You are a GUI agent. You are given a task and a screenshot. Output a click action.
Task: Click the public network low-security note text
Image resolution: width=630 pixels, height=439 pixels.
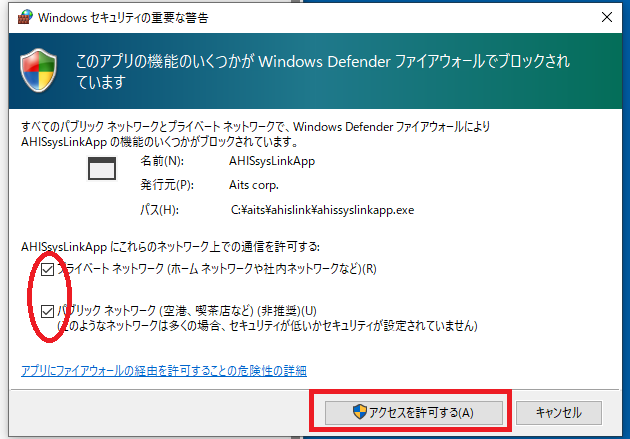tap(267, 325)
